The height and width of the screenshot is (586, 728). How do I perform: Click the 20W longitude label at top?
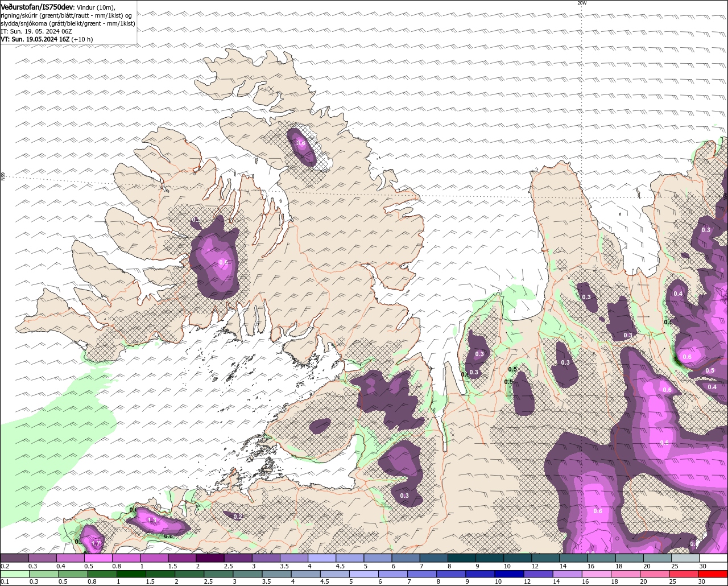tap(581, 3)
